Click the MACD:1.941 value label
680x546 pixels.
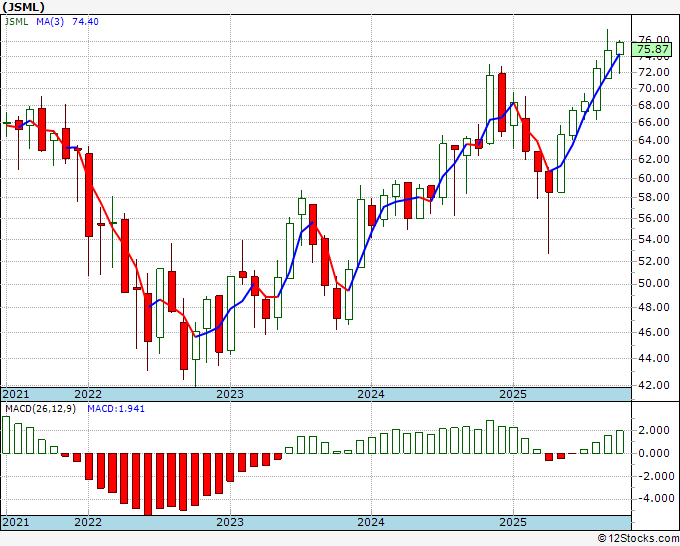[x=116, y=409]
